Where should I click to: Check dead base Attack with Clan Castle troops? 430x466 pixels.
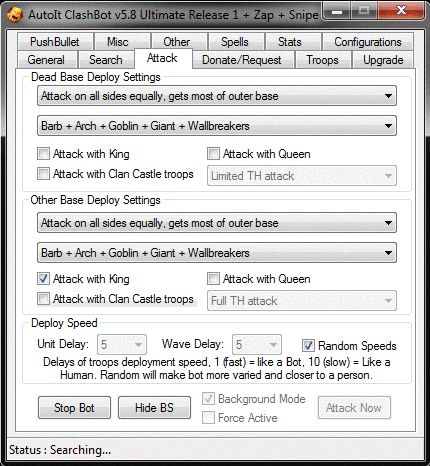point(43,174)
